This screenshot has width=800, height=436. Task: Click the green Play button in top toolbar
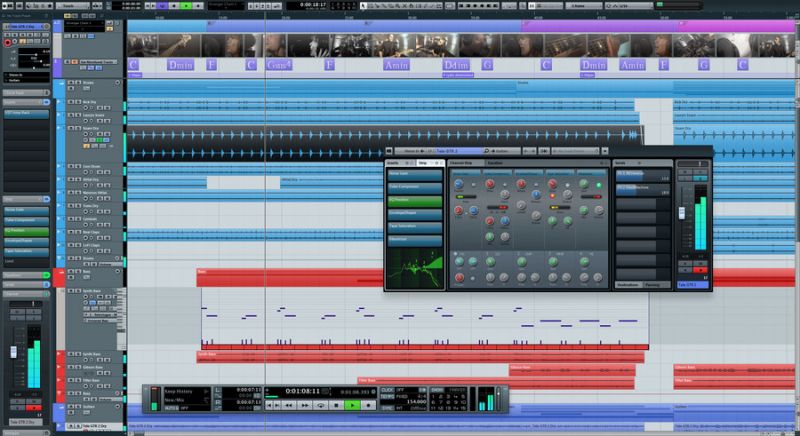pyautogui.click(x=186, y=6)
